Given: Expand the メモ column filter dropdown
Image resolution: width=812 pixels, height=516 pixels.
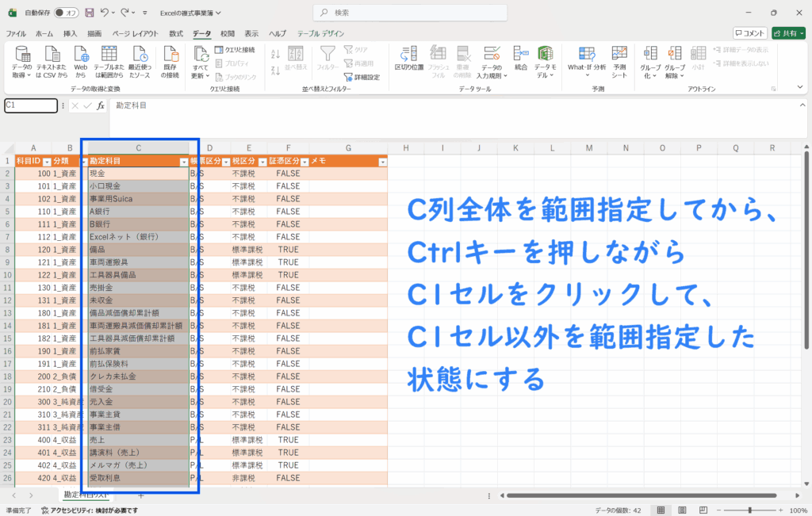Looking at the screenshot, I should 382,161.
